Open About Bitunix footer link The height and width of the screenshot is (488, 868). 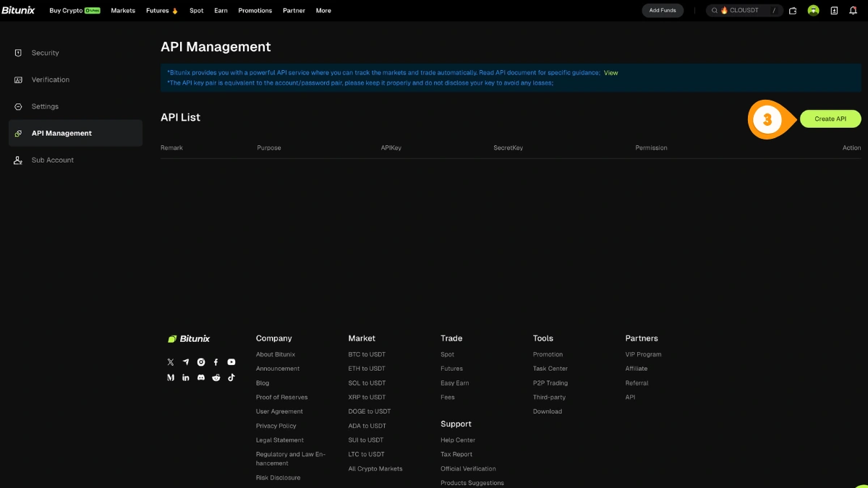tap(276, 354)
